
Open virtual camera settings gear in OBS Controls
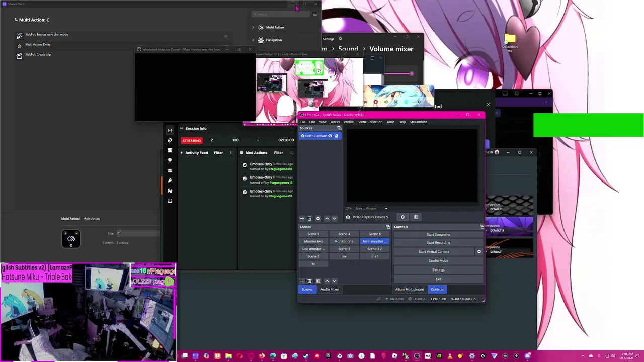[x=479, y=251]
